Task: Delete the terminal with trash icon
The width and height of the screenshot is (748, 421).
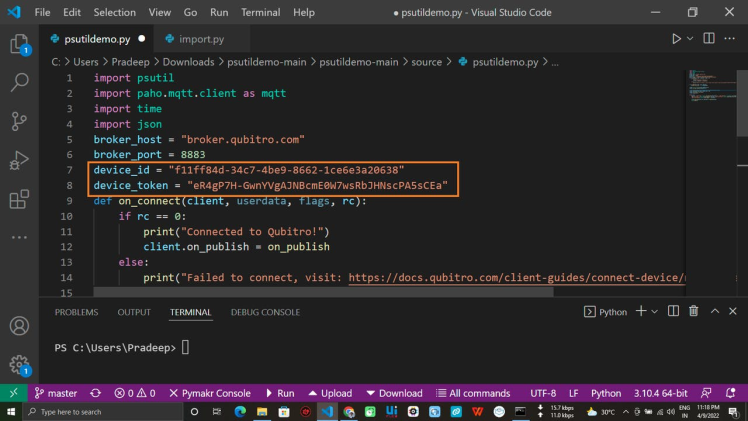Action: click(692, 312)
